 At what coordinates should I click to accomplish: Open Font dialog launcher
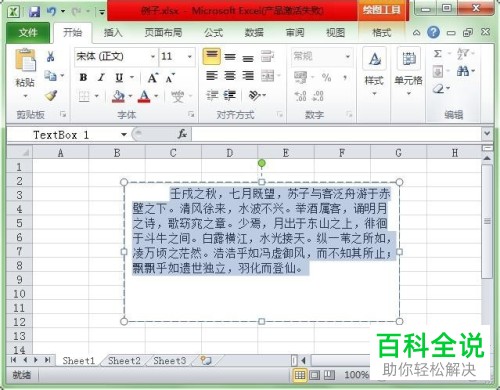pyautogui.click(x=191, y=115)
